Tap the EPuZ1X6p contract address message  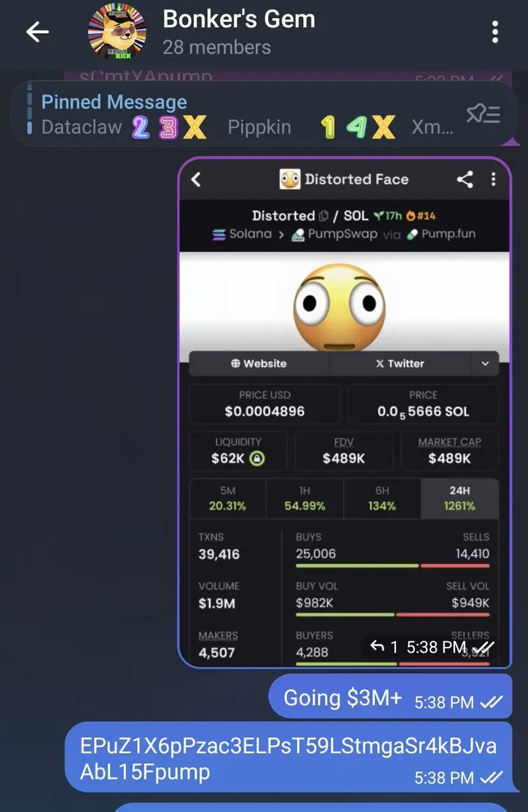tap(289, 758)
